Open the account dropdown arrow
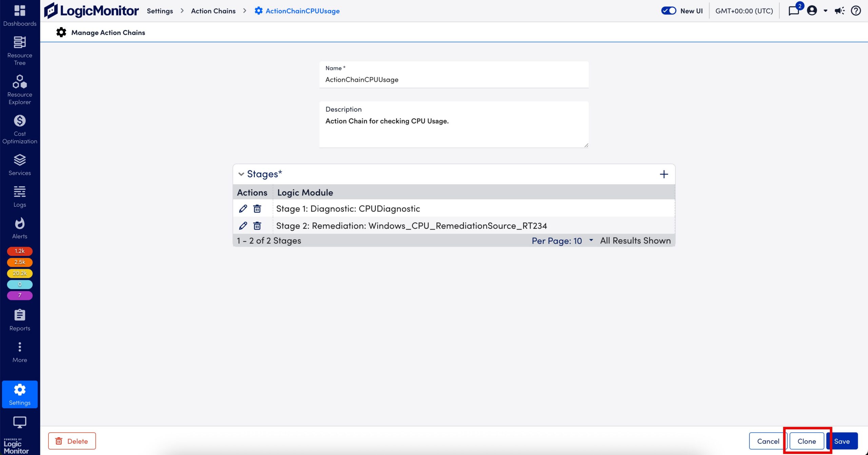This screenshot has height=455, width=868. pos(826,11)
